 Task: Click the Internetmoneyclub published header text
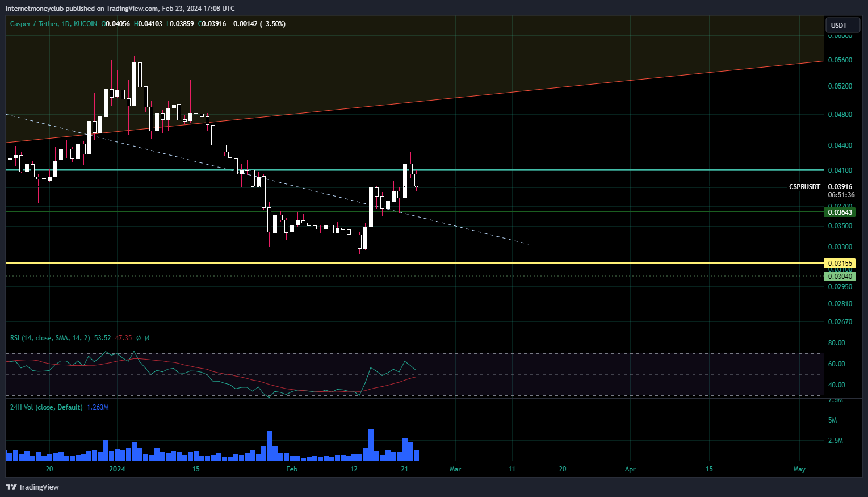[x=120, y=8]
